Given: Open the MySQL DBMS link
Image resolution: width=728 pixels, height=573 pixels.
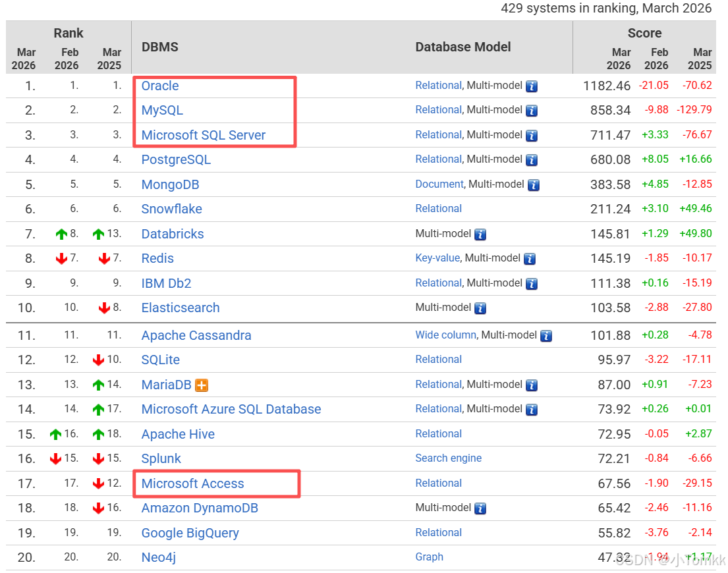Looking at the screenshot, I should coord(162,111).
